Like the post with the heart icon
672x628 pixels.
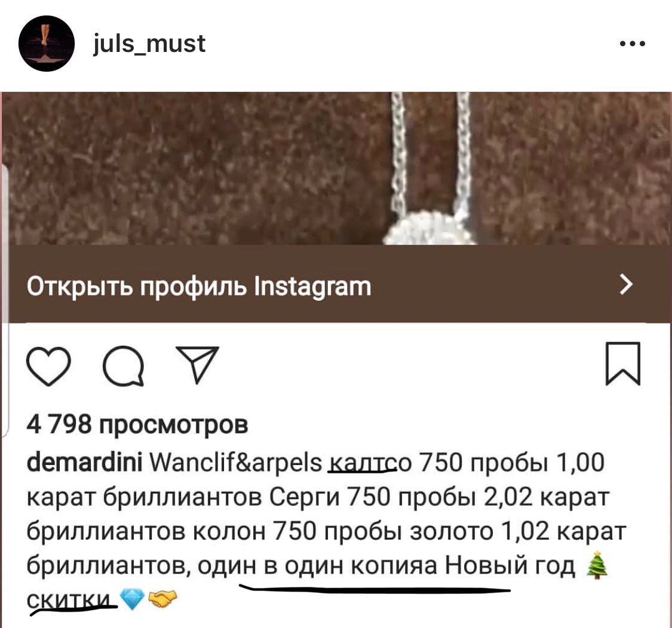coord(48,366)
